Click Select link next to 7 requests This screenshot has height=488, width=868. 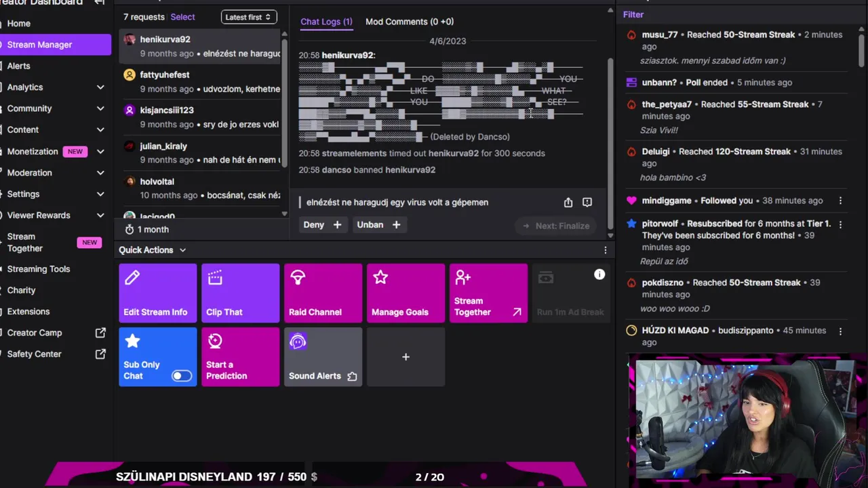(182, 17)
